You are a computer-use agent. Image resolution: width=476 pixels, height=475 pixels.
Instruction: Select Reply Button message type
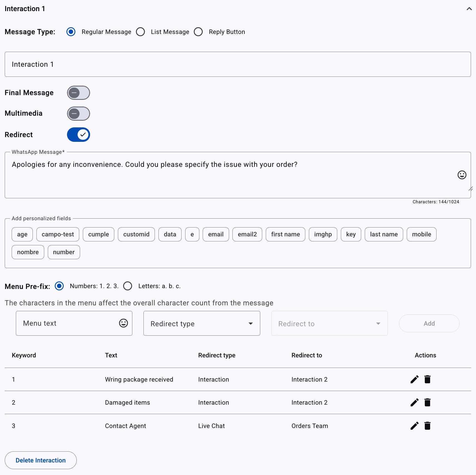point(198,32)
